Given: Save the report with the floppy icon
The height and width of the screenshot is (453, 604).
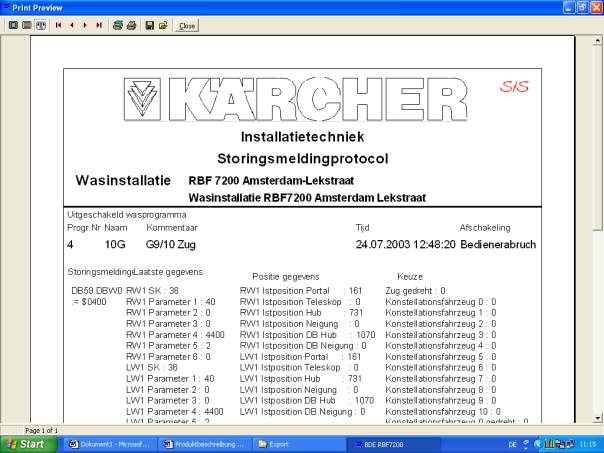Looking at the screenshot, I should 149,25.
